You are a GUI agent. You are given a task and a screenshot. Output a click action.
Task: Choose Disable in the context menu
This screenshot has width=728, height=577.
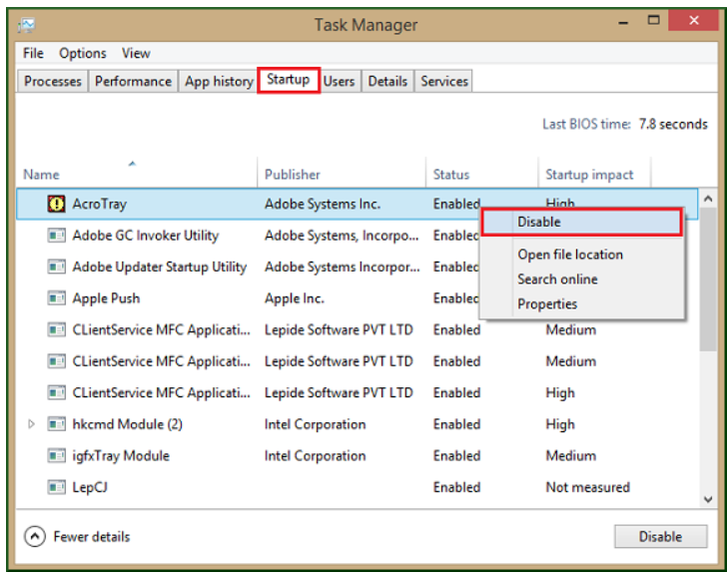click(582, 222)
